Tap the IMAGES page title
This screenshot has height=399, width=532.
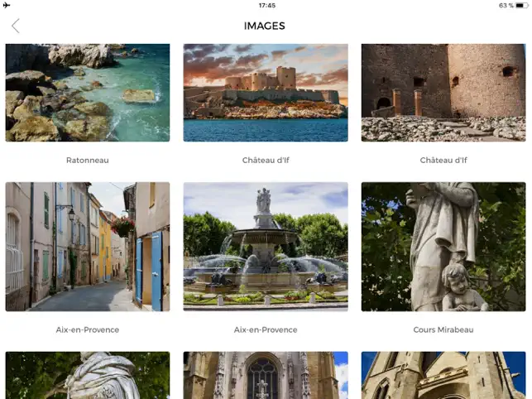point(265,26)
